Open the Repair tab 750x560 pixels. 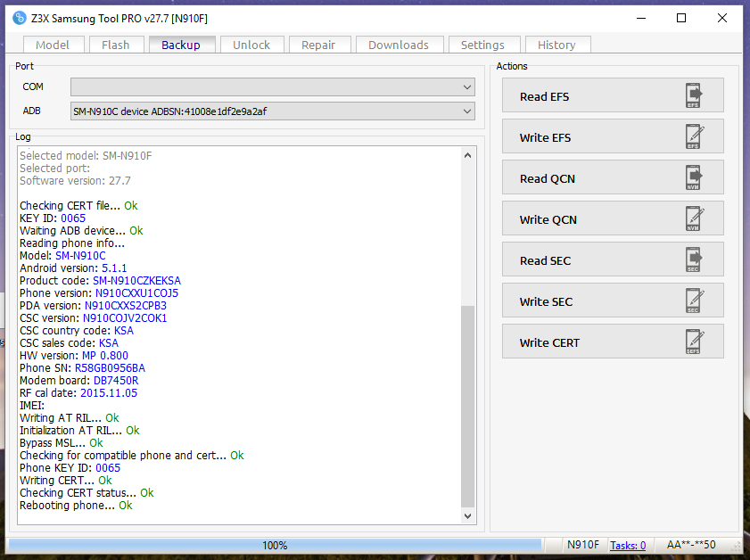click(319, 45)
